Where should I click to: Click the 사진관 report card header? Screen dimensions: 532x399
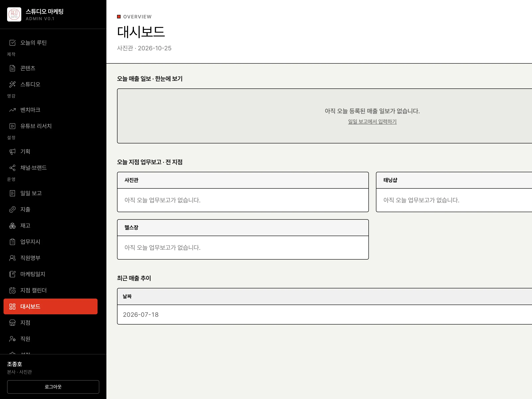243,180
